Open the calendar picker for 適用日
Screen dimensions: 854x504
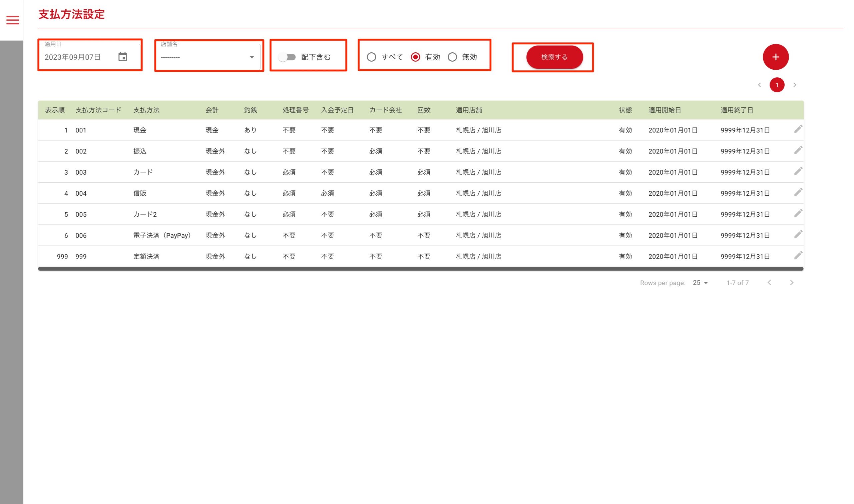(x=123, y=57)
